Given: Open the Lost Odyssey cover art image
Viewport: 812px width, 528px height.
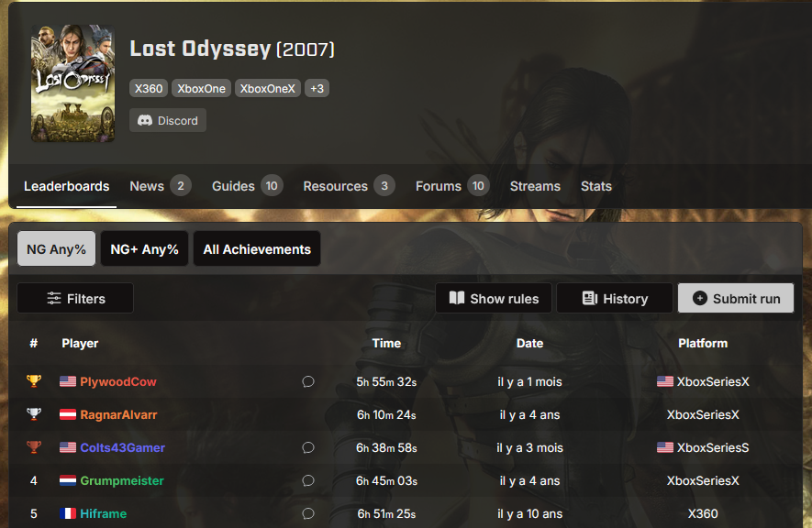Looking at the screenshot, I should 73,83.
